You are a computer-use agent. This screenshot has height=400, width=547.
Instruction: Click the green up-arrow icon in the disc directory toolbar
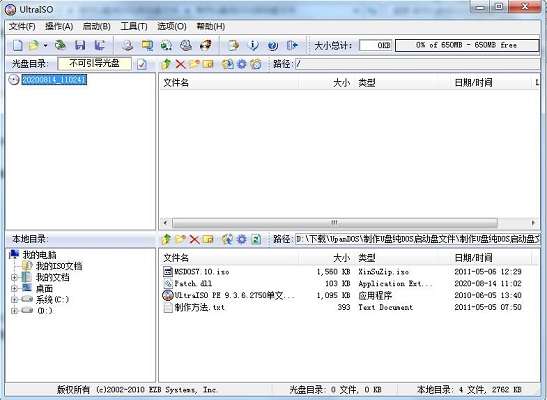pyautogui.click(x=166, y=64)
